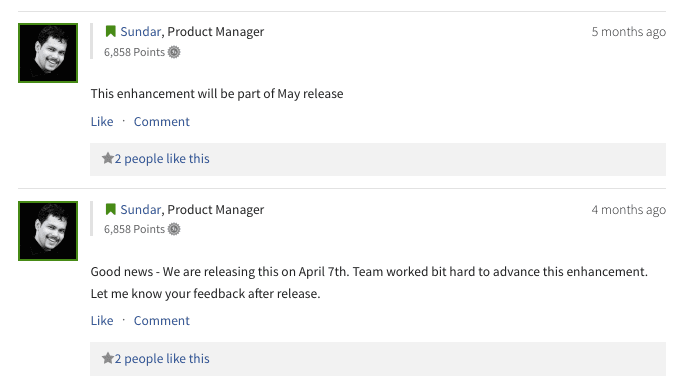Open Sundar's profile from 4-months-ago comment

141,209
